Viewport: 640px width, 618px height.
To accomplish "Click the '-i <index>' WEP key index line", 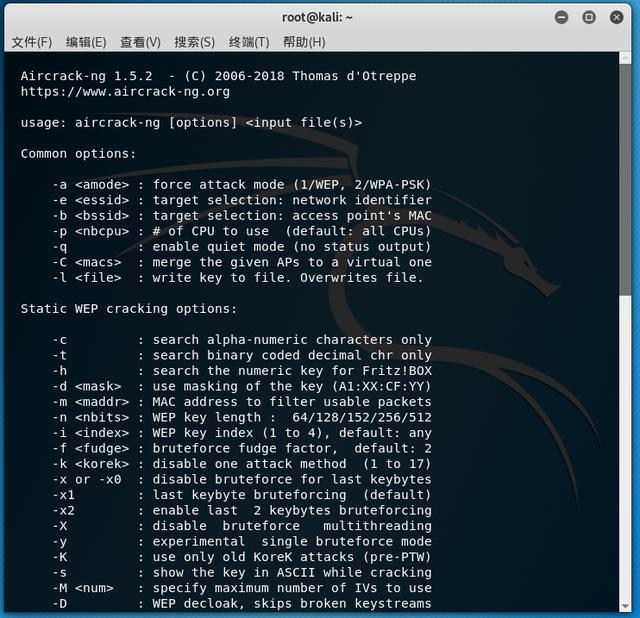I will pos(242,433).
